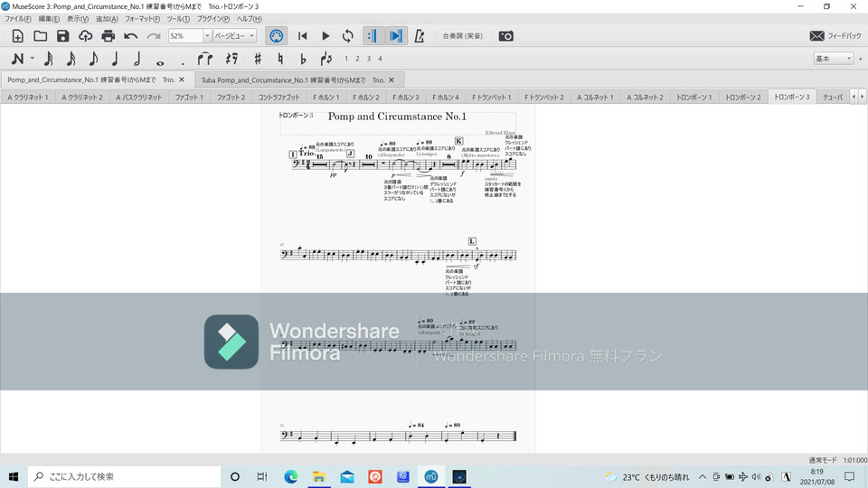Screen dimensions: 868x488
Task: Toggle the metronome
Action: point(419,36)
